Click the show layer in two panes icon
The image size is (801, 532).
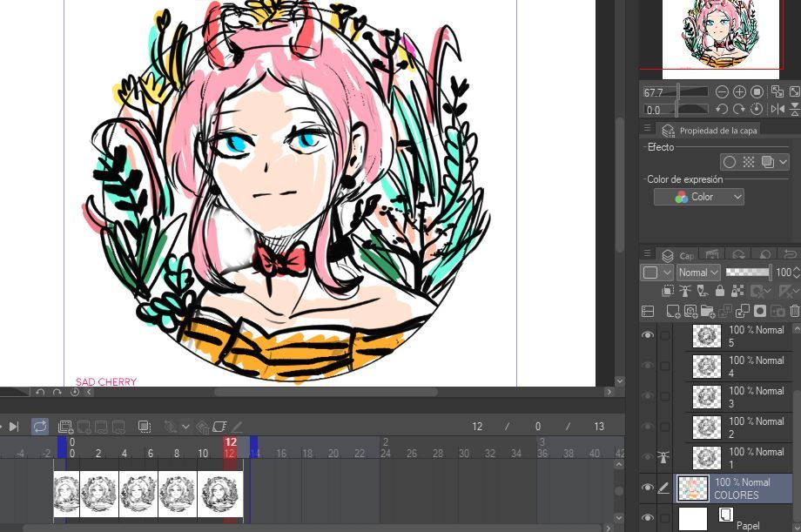[x=648, y=311]
